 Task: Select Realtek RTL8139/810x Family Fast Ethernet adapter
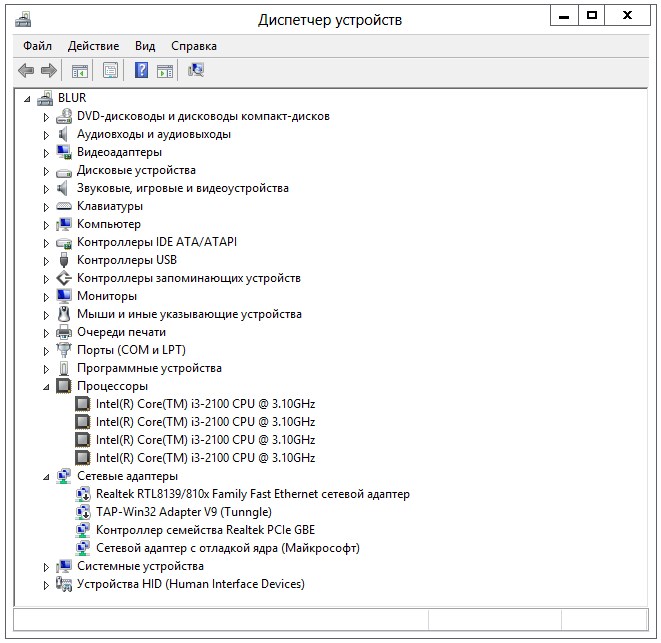coord(253,494)
